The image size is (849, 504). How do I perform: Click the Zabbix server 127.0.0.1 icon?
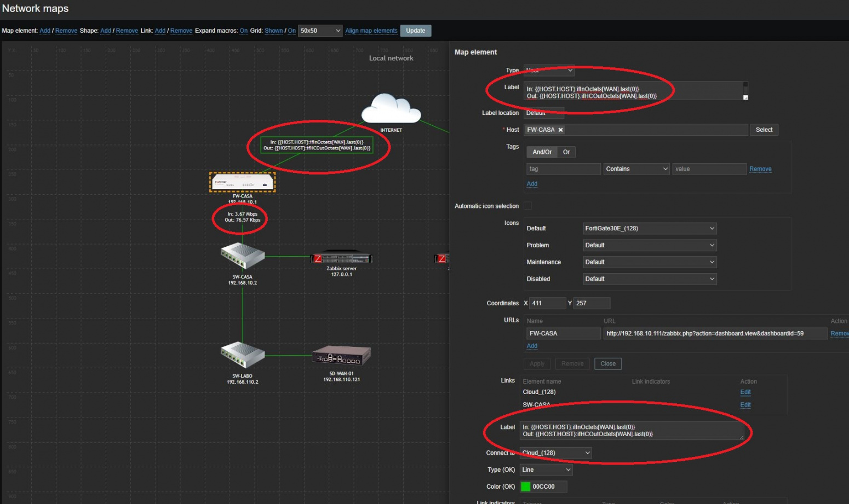[341, 257]
